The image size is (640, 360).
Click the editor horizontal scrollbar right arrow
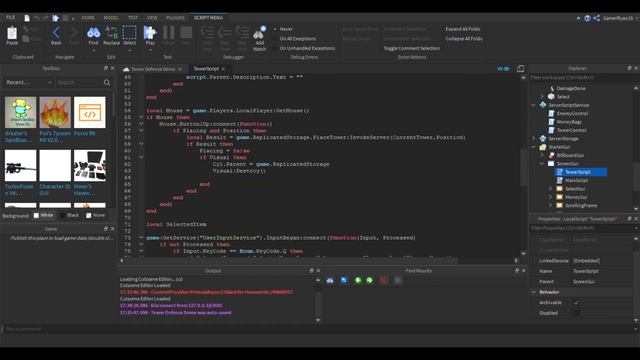[516, 260]
